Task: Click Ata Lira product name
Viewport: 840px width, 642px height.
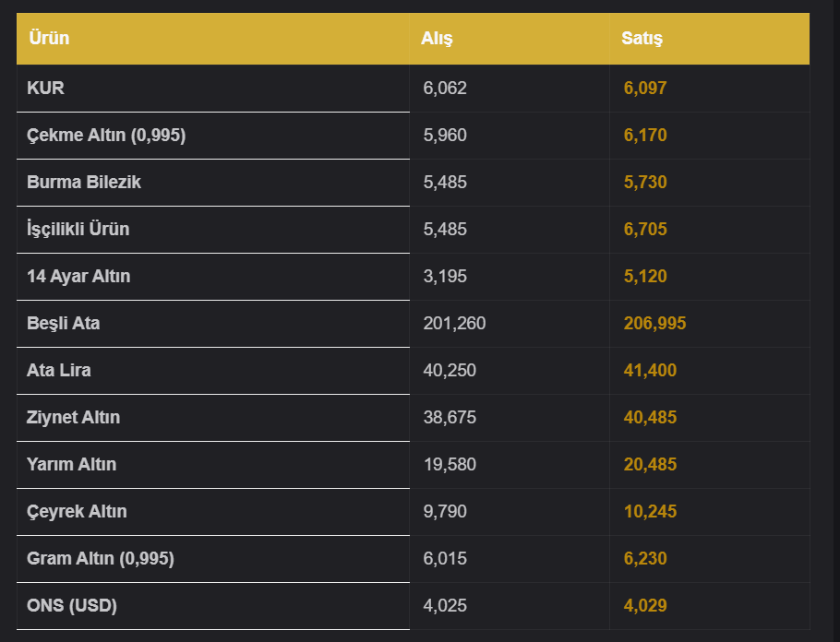Action: pos(59,371)
